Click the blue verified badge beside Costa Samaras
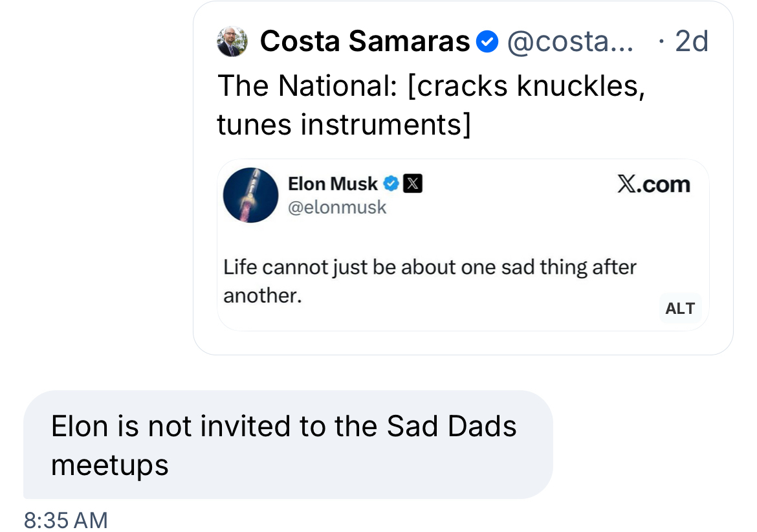The width and height of the screenshot is (757, 532). coord(487,43)
